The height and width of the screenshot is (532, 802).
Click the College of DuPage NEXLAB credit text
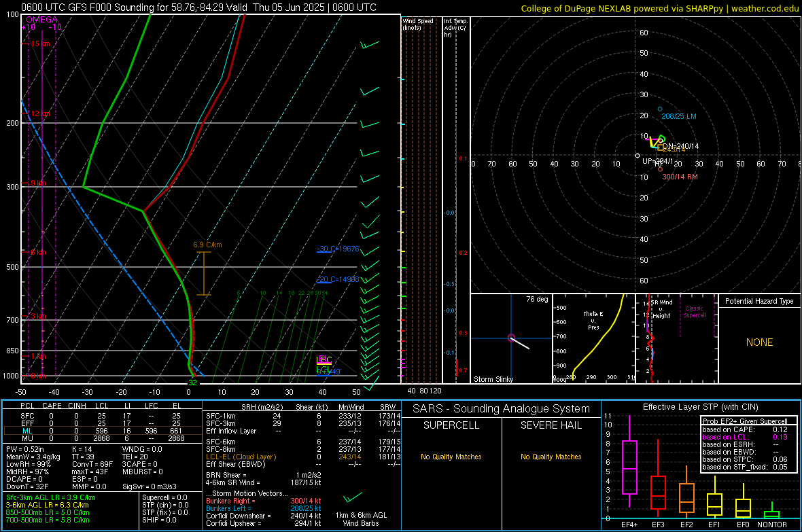[660, 8]
